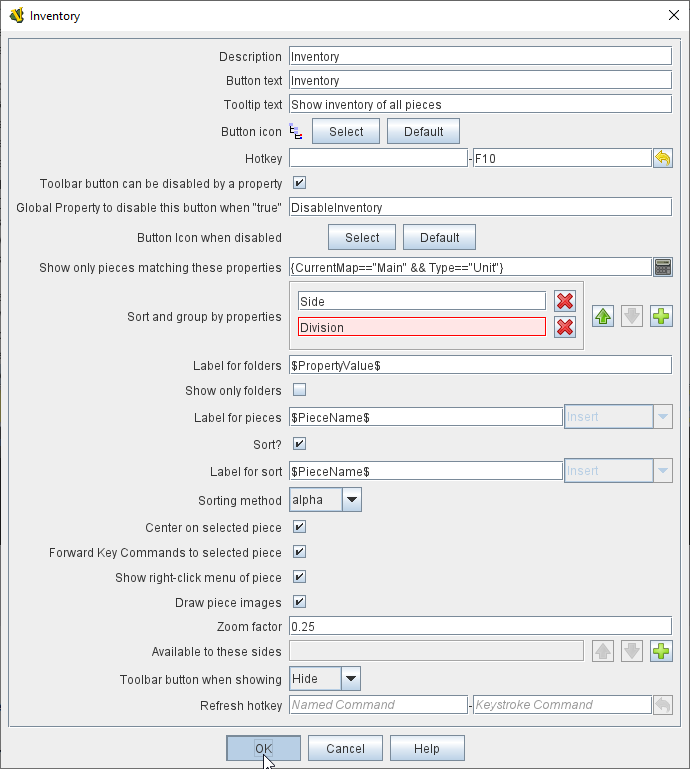Disable Center on selected piece
The image size is (690, 769).
(x=299, y=526)
